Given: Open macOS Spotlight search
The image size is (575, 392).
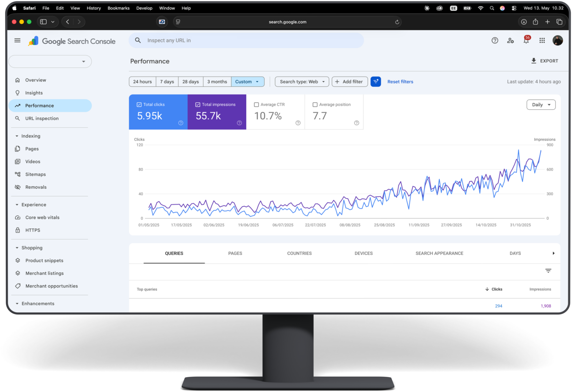Looking at the screenshot, I should (492, 8).
